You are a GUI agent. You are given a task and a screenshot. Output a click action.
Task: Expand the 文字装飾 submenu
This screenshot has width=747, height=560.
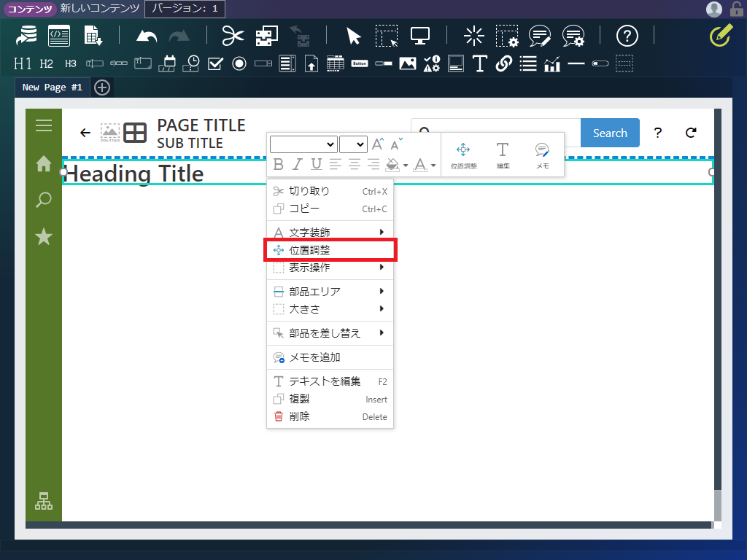330,233
